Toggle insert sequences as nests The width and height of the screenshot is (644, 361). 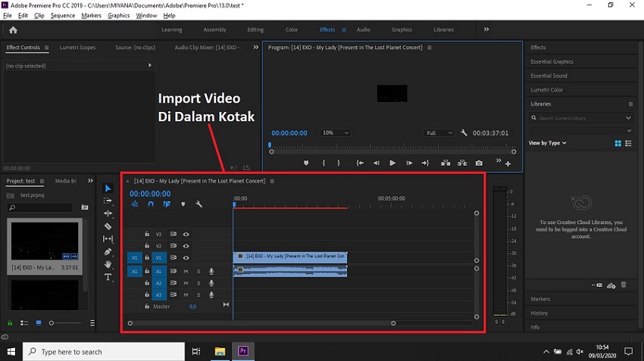tap(135, 204)
